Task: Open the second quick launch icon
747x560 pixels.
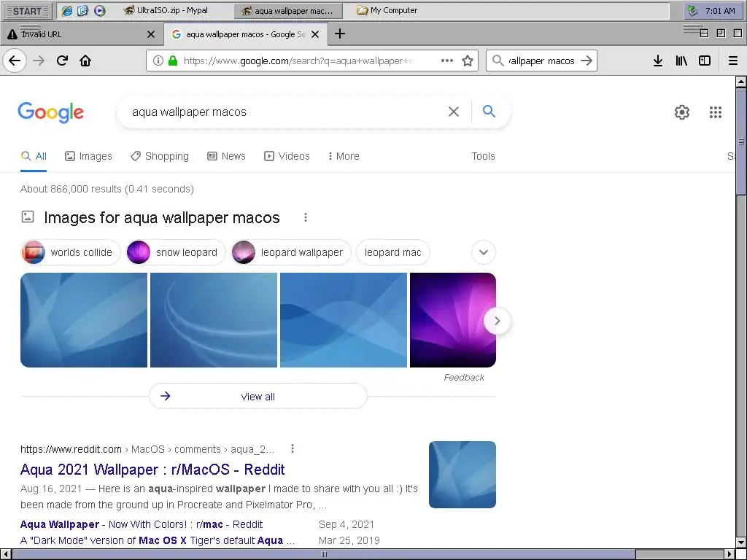Action: click(x=83, y=10)
